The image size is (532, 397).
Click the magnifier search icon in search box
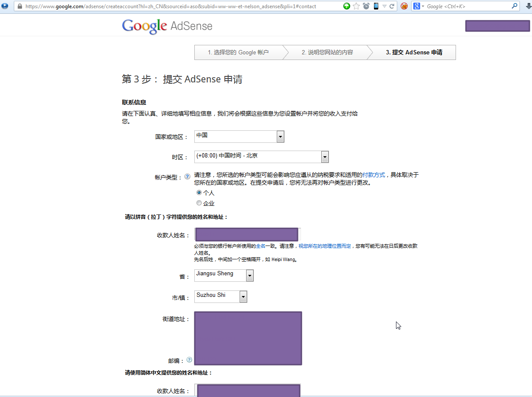(515, 6)
